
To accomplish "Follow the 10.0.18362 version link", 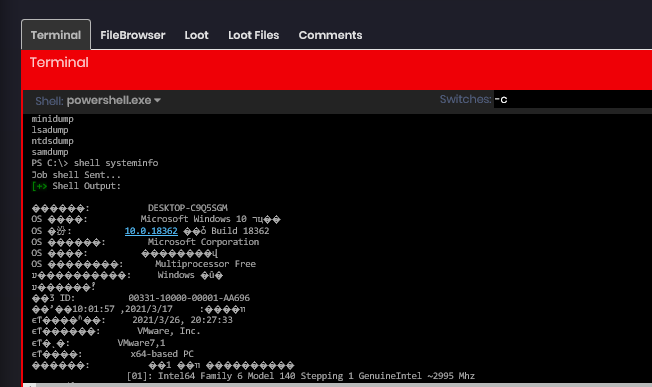I will pyautogui.click(x=151, y=231).
